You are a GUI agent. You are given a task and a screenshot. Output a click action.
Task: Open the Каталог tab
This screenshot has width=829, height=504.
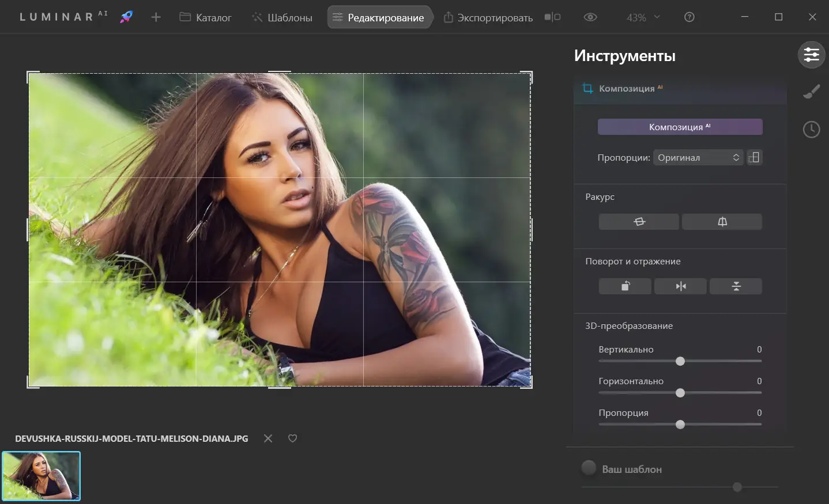[x=205, y=17]
